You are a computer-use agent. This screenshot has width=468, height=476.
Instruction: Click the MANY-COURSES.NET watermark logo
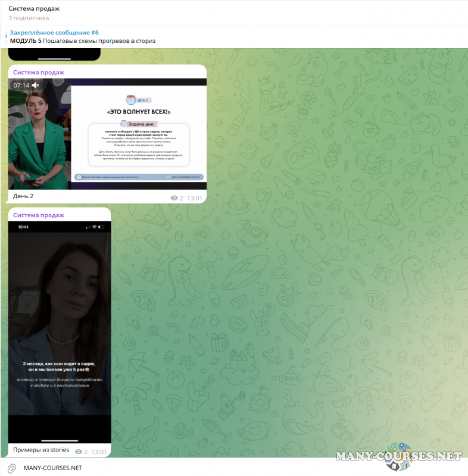(399, 456)
